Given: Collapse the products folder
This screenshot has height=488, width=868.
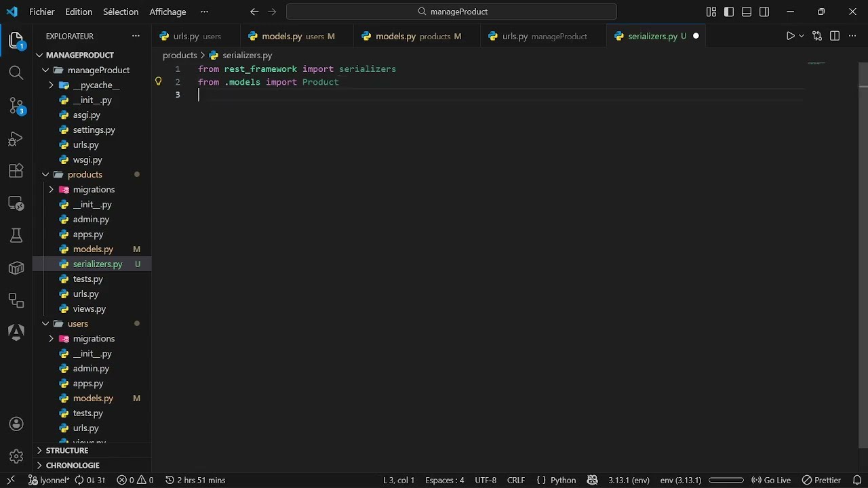Looking at the screenshot, I should click(x=45, y=175).
